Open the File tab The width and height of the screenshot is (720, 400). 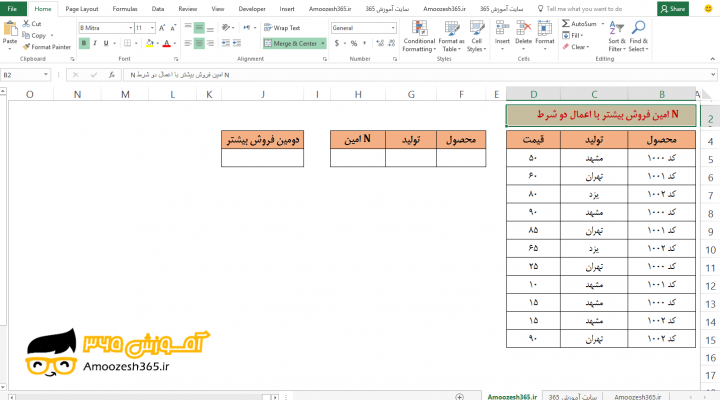[12, 9]
